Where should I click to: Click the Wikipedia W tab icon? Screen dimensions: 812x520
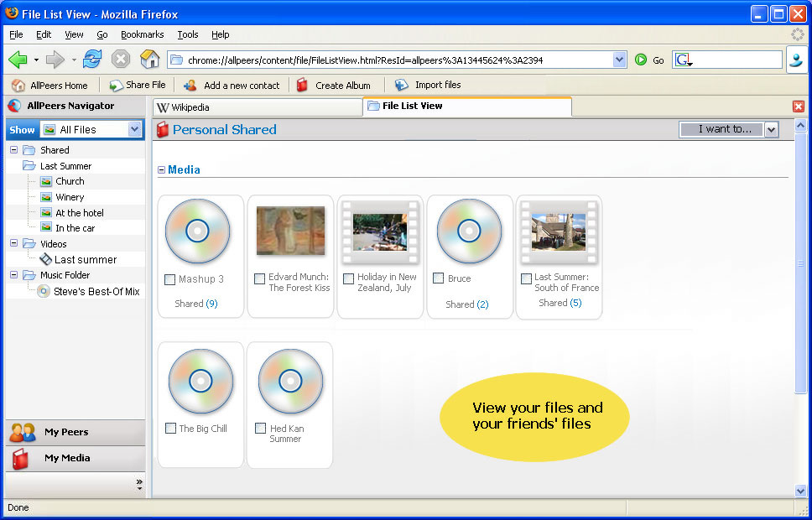click(x=163, y=107)
